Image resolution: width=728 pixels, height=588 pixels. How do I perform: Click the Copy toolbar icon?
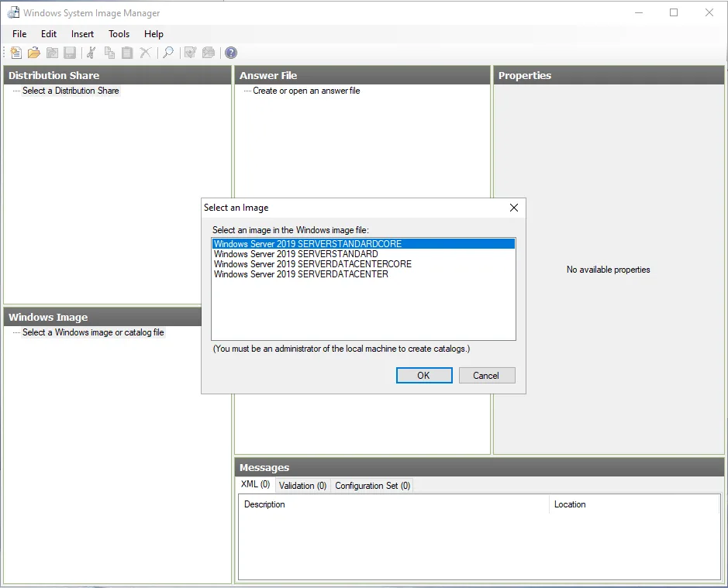[x=109, y=53]
